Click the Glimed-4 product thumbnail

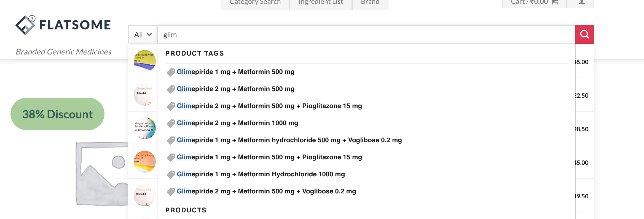(144, 94)
